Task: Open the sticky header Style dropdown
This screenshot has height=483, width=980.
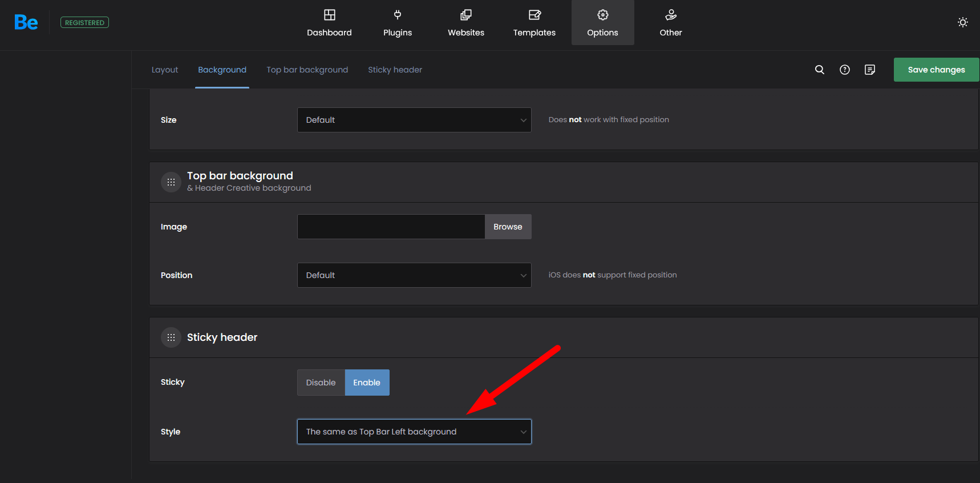Action: [x=414, y=432]
